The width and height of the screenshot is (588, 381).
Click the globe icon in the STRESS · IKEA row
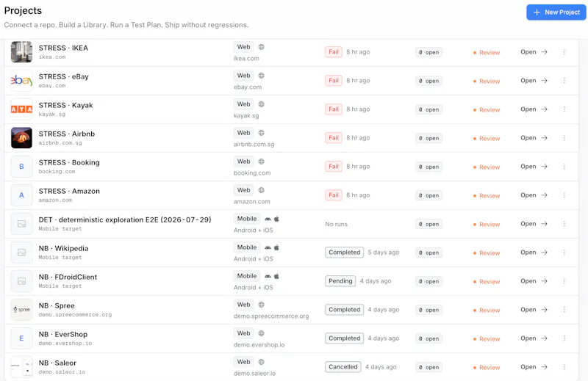click(x=262, y=47)
